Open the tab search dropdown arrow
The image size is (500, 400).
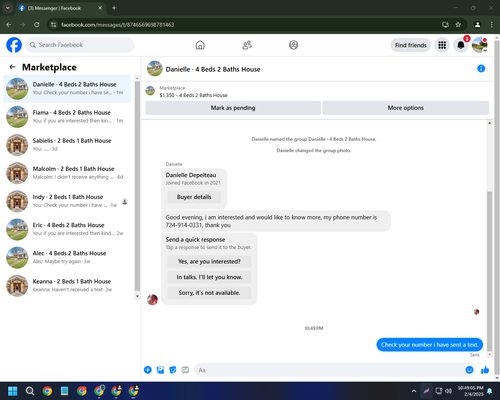point(7,8)
